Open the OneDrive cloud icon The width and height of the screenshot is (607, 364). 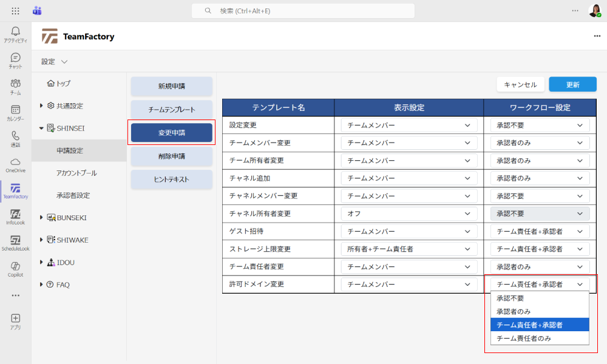[15, 164]
